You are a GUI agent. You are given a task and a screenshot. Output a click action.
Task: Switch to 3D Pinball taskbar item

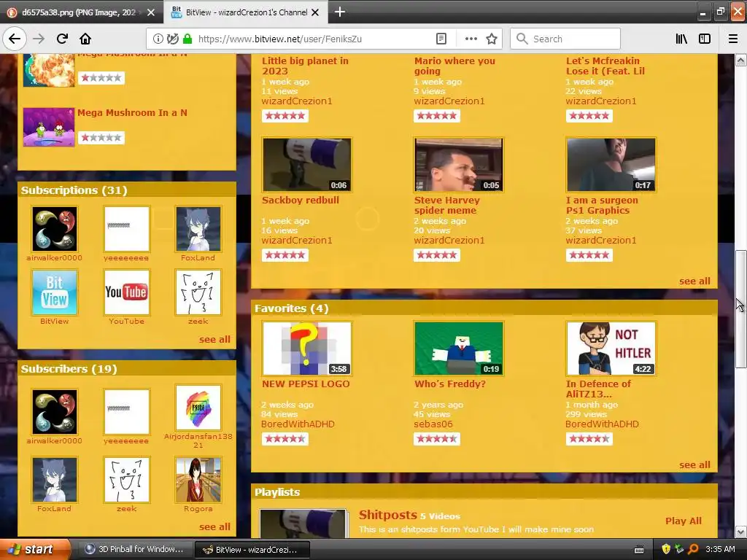pyautogui.click(x=135, y=550)
